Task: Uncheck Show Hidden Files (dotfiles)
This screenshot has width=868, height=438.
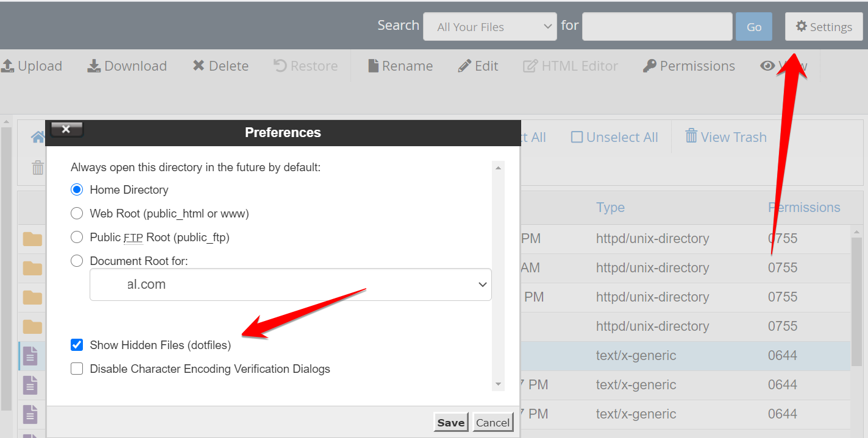Action: pyautogui.click(x=77, y=345)
